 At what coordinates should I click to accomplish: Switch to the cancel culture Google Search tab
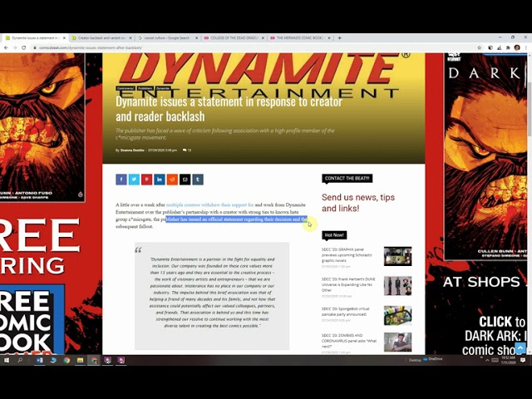pyautogui.click(x=168, y=37)
